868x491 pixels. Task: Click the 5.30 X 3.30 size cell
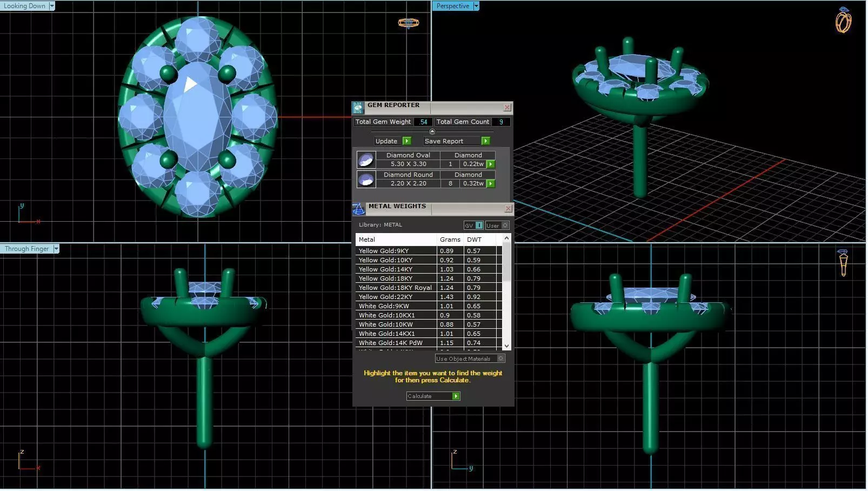coord(409,164)
